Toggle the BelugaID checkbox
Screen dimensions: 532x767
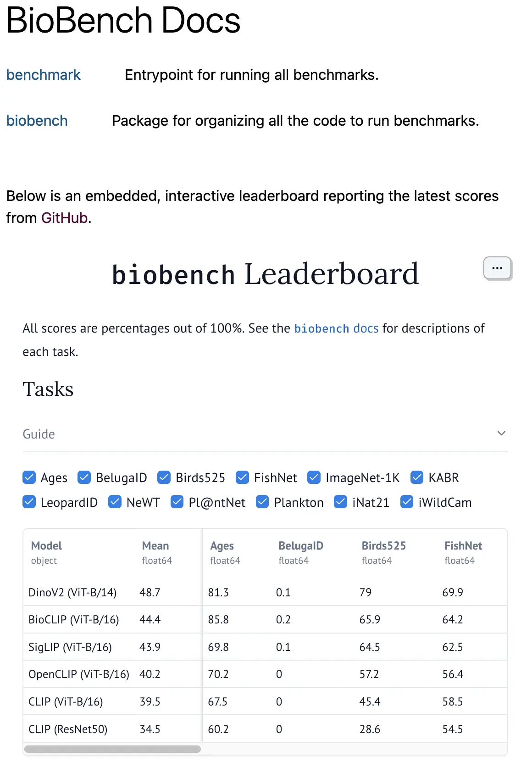pos(84,478)
